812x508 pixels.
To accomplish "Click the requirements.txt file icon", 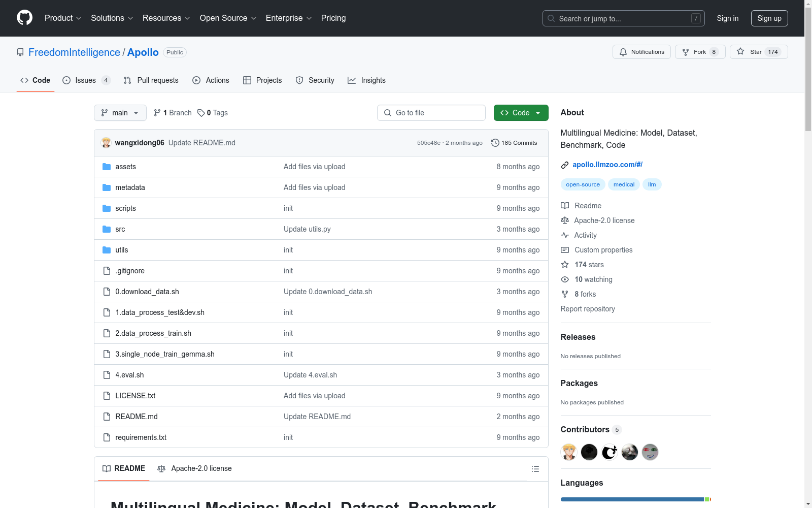I will pos(107,437).
